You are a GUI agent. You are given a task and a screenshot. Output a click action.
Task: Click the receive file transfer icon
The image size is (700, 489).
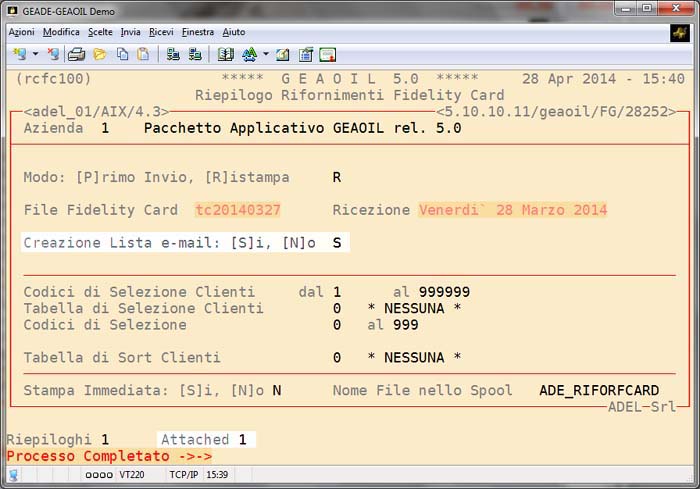tap(195, 54)
